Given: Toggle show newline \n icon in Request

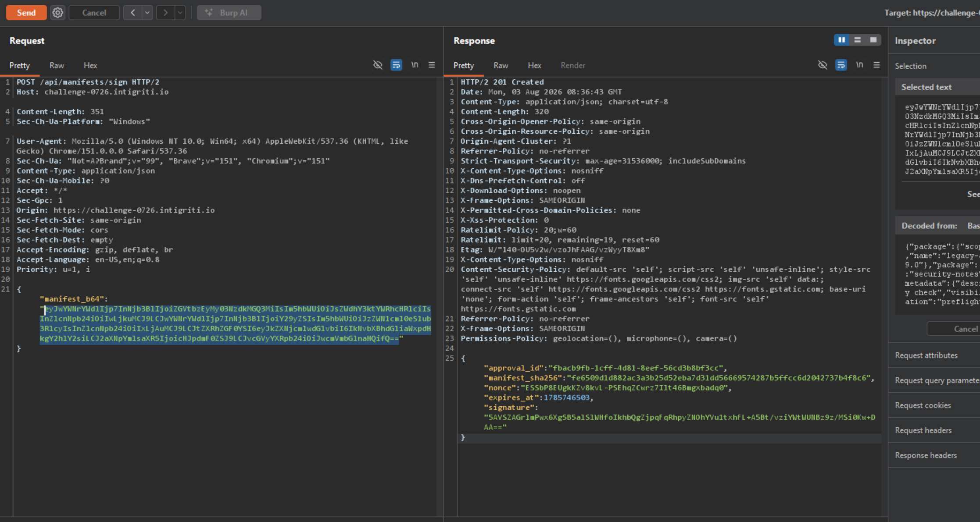Looking at the screenshot, I should pos(415,65).
